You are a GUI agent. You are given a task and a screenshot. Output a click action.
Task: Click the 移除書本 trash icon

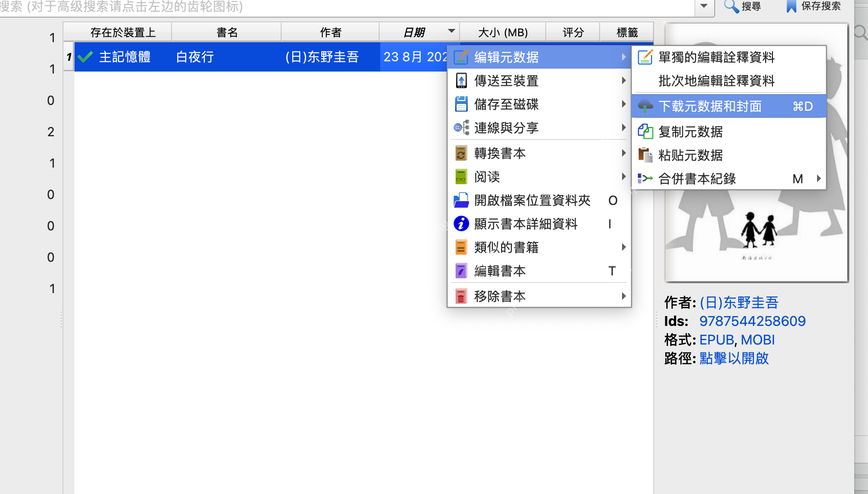461,296
